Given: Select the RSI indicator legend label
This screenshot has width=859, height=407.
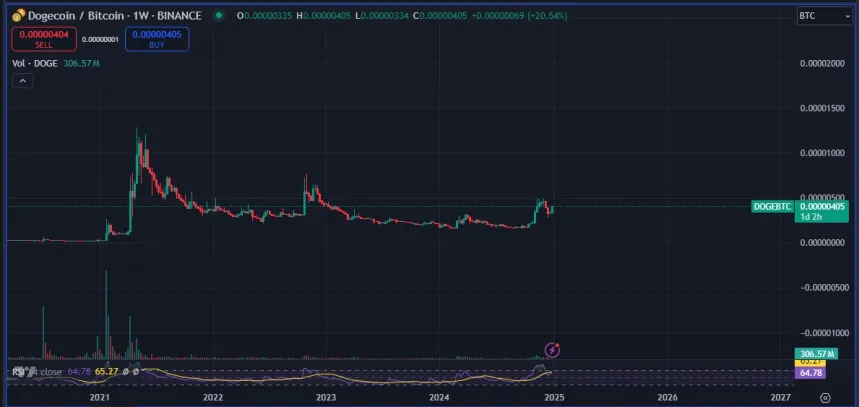Looking at the screenshot, I should (x=18, y=371).
